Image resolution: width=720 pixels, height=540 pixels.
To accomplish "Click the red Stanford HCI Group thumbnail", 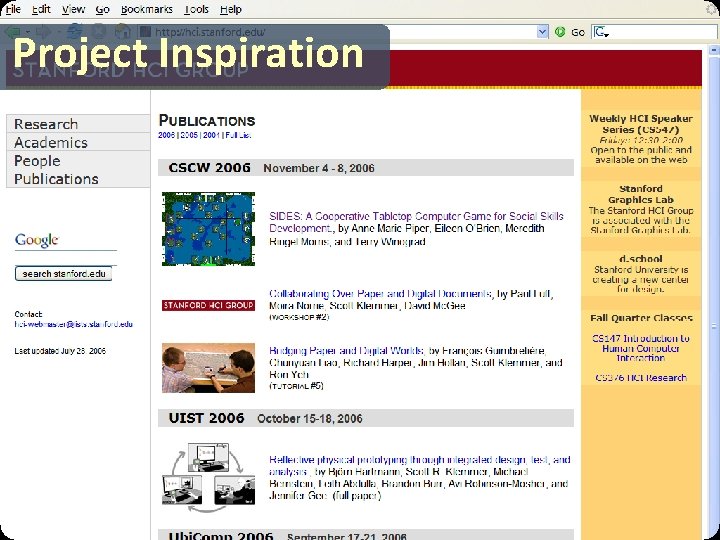I will point(208,305).
